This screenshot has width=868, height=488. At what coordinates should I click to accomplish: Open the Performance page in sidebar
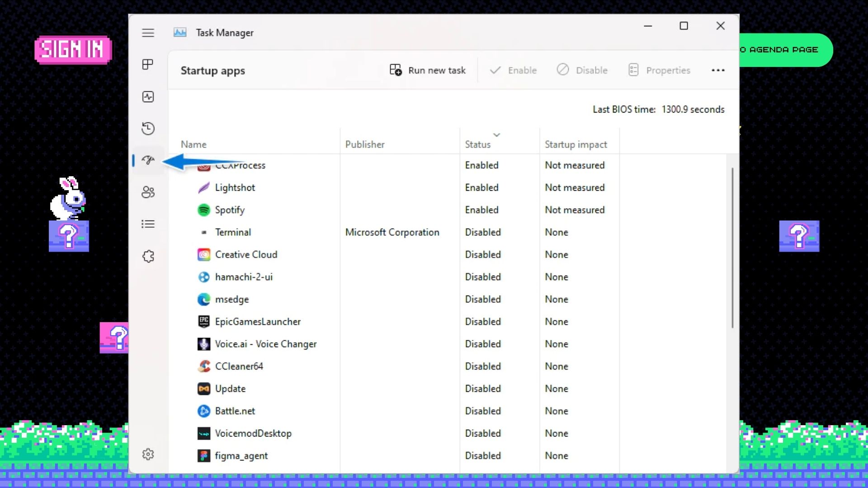pyautogui.click(x=148, y=97)
